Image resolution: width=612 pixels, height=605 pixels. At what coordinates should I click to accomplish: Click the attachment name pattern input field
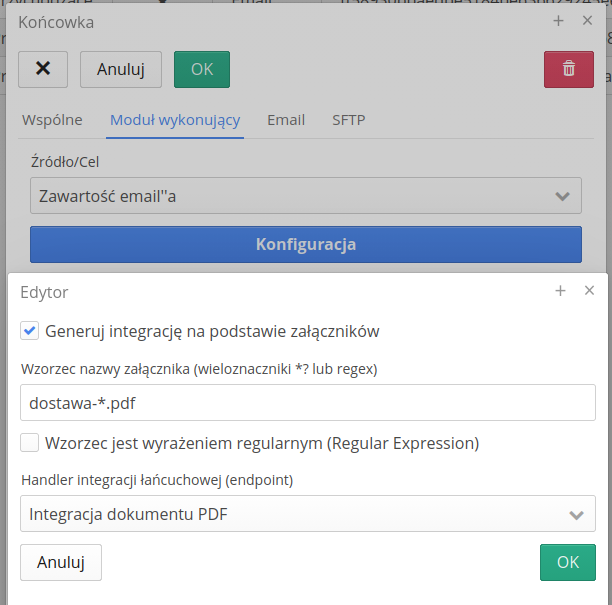pos(307,403)
